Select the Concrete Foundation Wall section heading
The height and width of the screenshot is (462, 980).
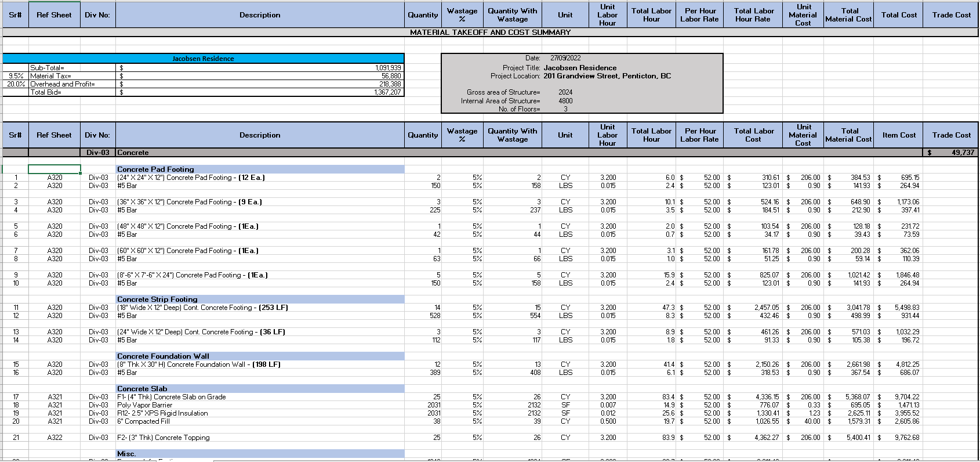[x=260, y=356]
